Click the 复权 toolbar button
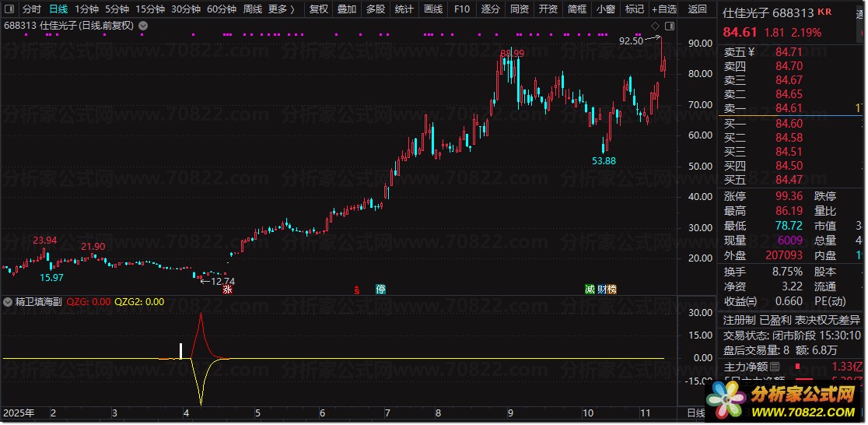This screenshot has height=425, width=868. pyautogui.click(x=318, y=9)
